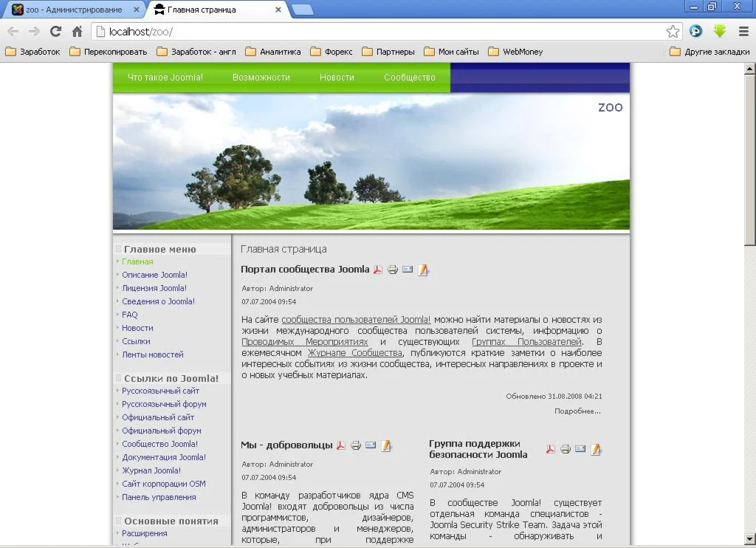Print the Портал сообщества Joomla article

393,270
